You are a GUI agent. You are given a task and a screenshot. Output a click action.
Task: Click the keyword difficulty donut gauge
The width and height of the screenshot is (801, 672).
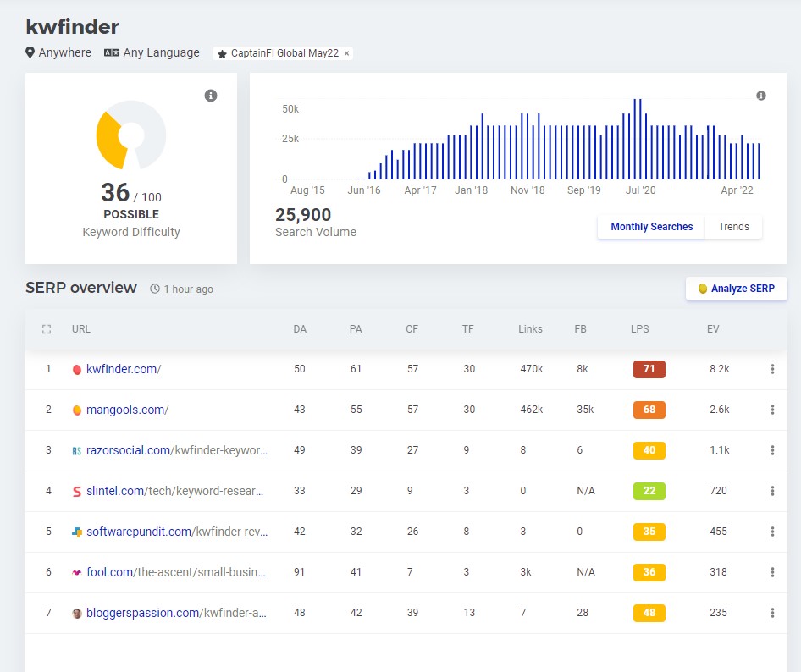click(131, 135)
